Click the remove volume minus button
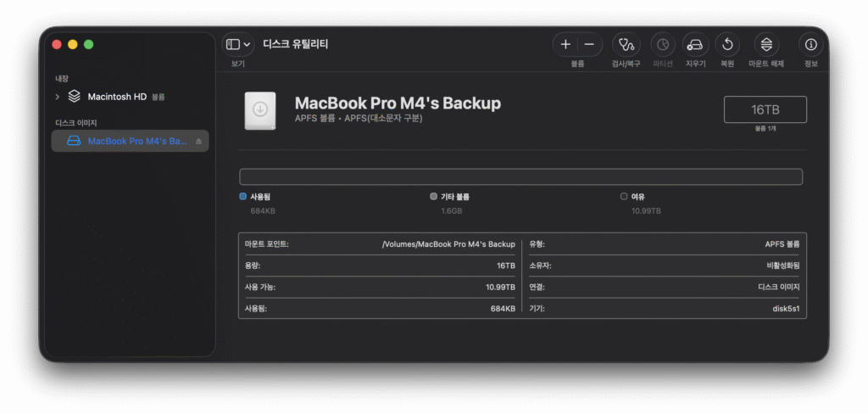Viewport: 868px width, 414px height. pyautogui.click(x=589, y=44)
